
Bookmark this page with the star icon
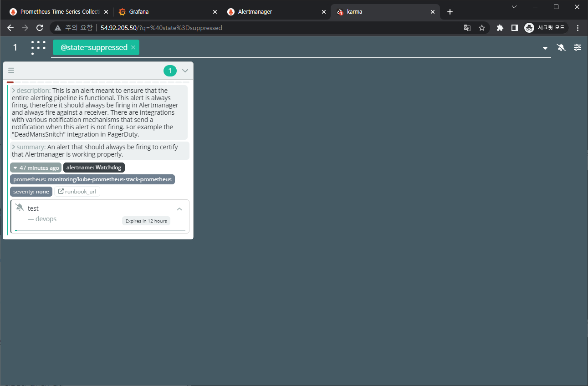click(482, 28)
